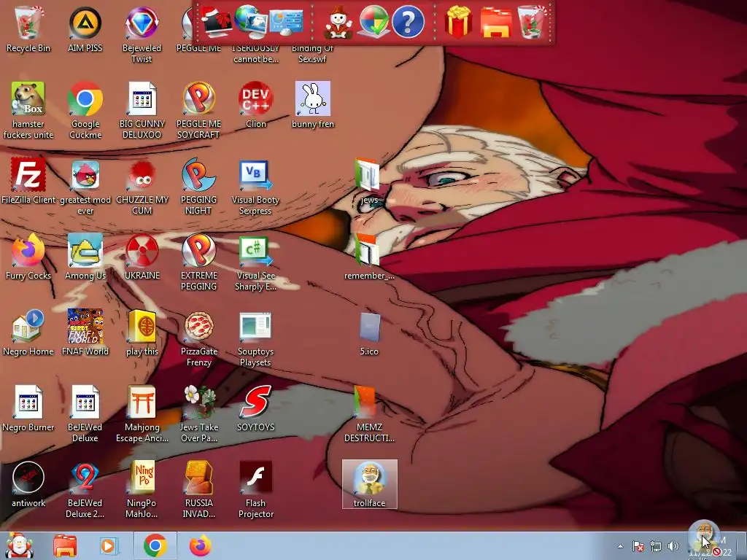Select the Bejeweled Twist shortcut
Image resolution: width=747 pixels, height=560 pixels.
[142, 34]
